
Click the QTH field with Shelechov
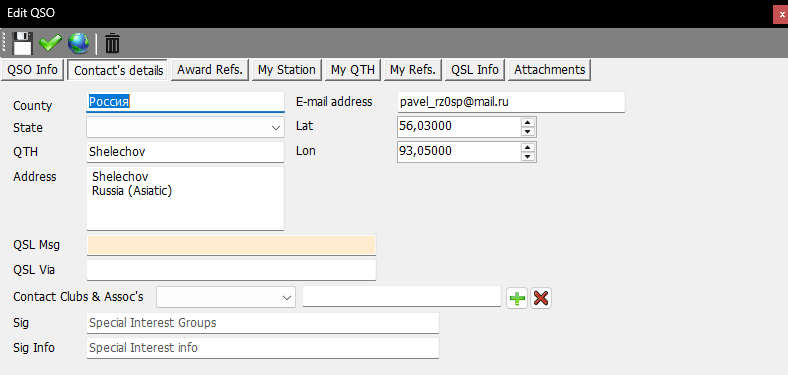[185, 152]
